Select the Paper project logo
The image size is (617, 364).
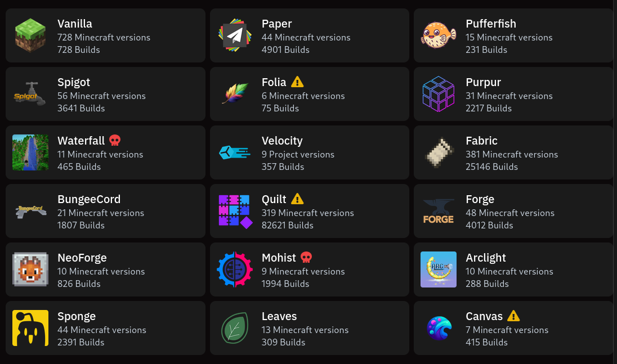pyautogui.click(x=235, y=35)
